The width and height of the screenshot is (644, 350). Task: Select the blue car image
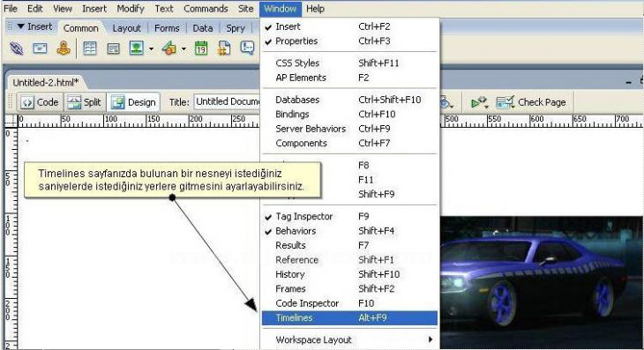pos(542,282)
